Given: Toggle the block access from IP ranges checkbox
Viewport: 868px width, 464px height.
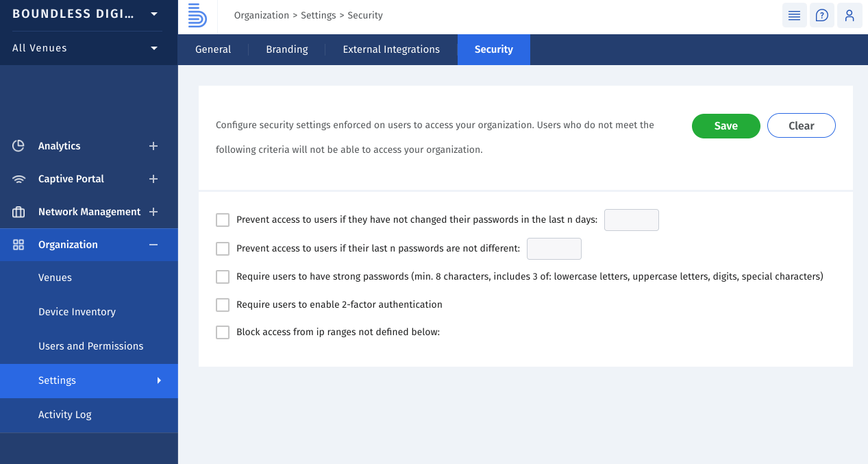Looking at the screenshot, I should click(x=223, y=332).
